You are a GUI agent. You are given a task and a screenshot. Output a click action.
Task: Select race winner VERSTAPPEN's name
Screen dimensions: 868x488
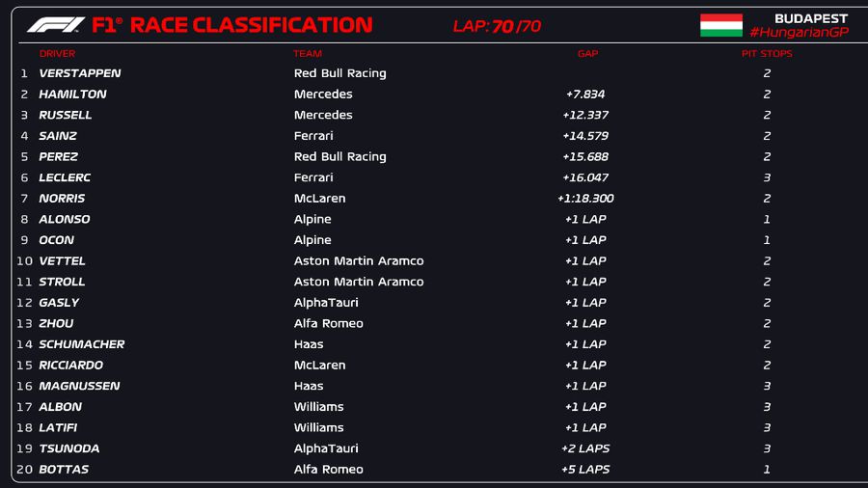click(x=79, y=73)
